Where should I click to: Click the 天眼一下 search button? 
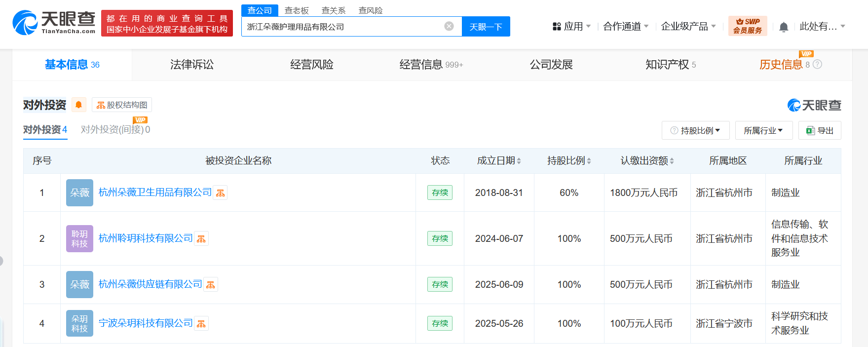pos(486,27)
